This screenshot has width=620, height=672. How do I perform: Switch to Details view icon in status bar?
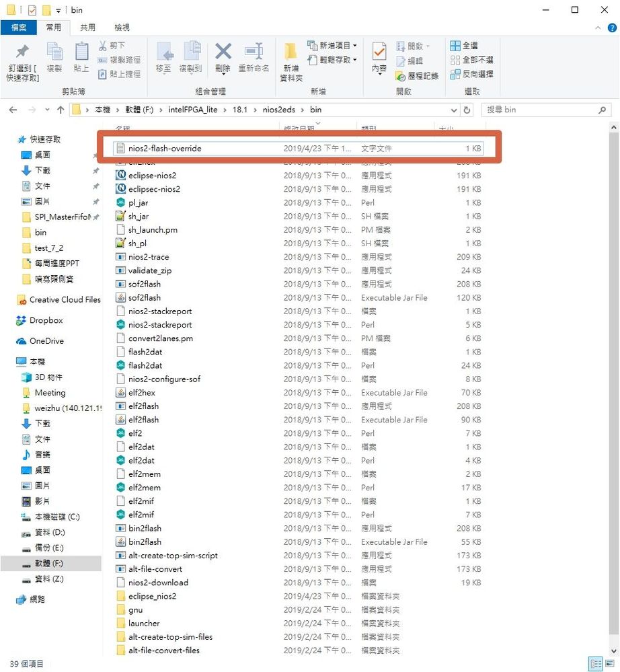pos(595,664)
